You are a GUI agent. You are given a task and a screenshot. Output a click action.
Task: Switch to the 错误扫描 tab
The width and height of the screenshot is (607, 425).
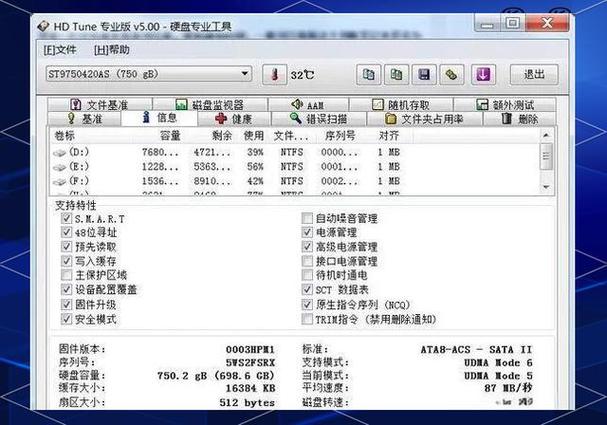click(x=319, y=118)
